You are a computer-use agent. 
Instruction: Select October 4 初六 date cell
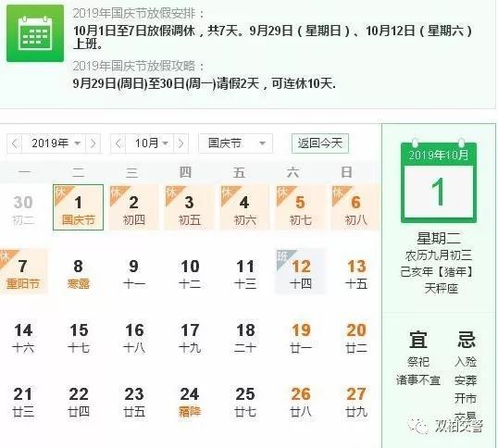click(x=244, y=207)
